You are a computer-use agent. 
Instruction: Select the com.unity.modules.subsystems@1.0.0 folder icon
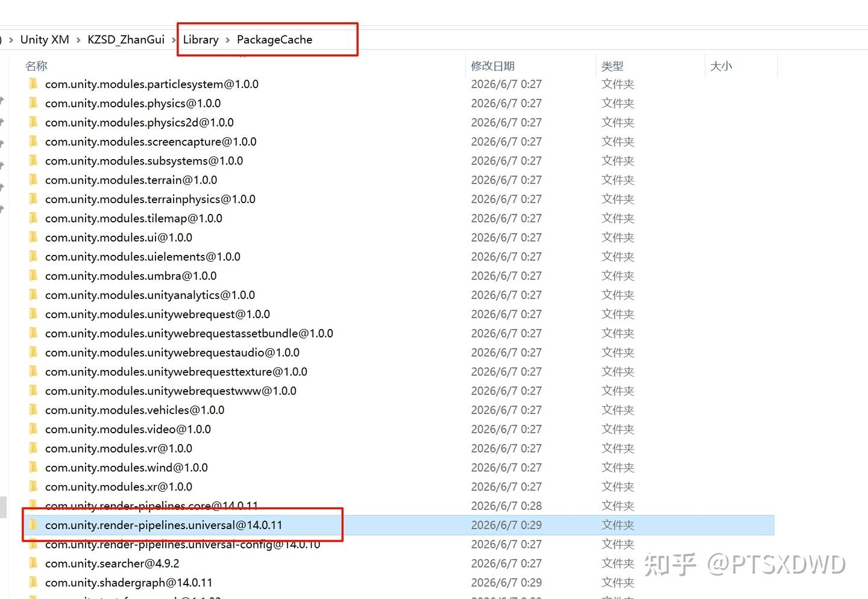coord(33,161)
